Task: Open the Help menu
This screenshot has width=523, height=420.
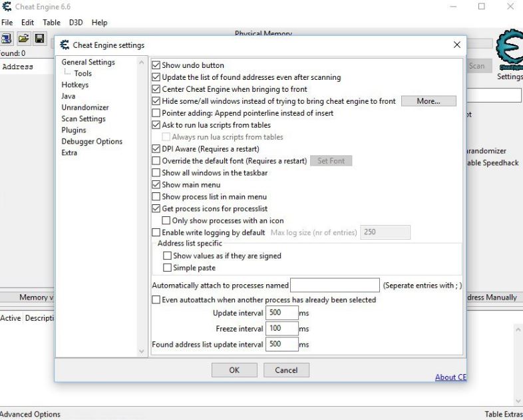Action: pos(99,23)
